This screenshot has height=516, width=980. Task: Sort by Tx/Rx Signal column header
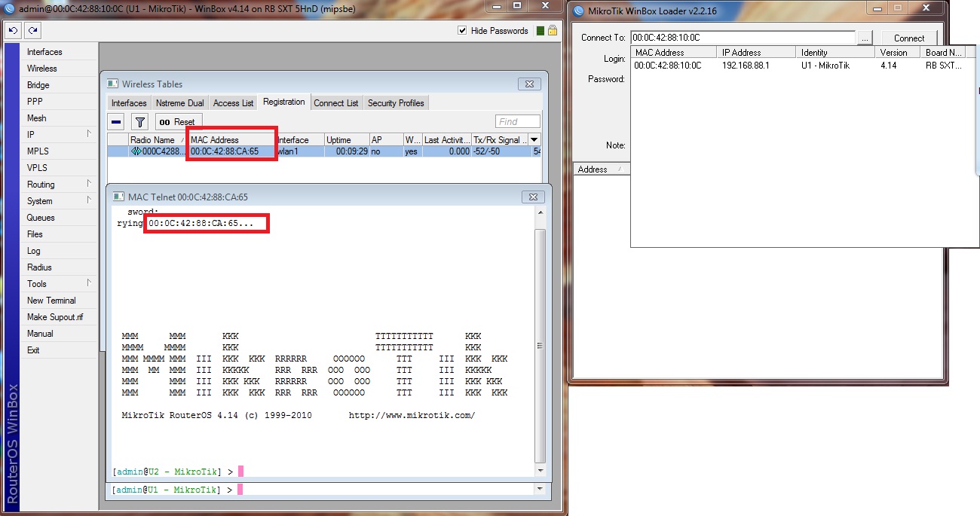click(500, 140)
